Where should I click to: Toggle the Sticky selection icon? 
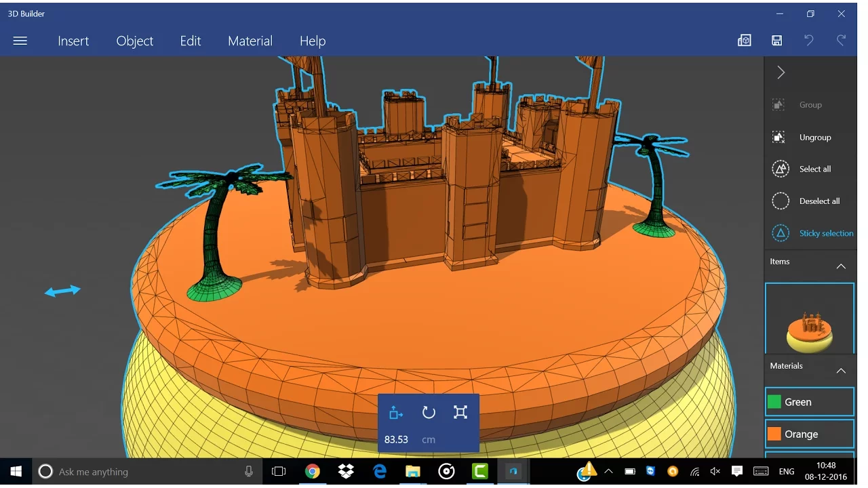click(781, 233)
